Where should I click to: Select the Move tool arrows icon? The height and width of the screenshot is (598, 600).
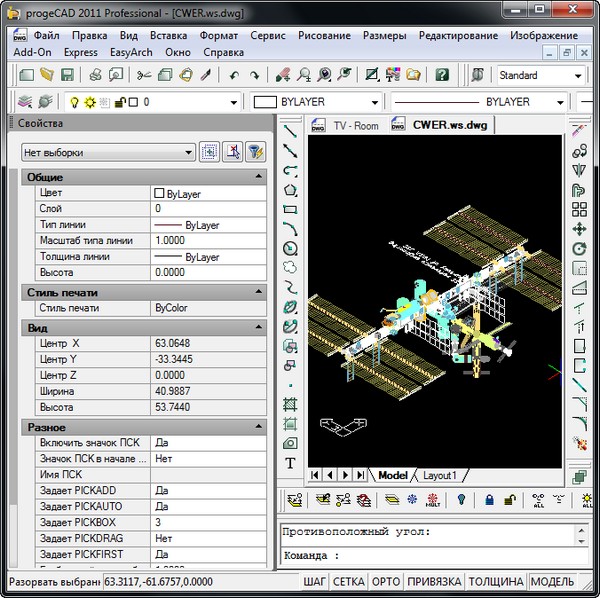click(x=579, y=229)
